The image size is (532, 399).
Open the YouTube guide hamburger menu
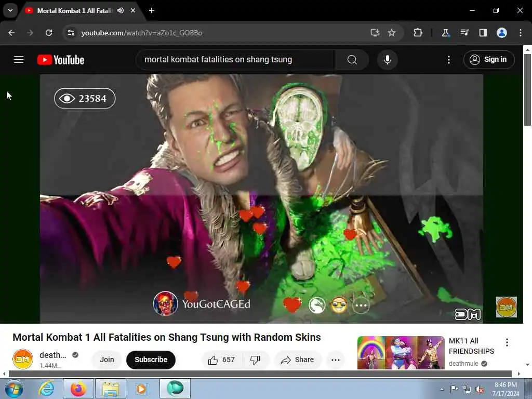click(x=19, y=60)
